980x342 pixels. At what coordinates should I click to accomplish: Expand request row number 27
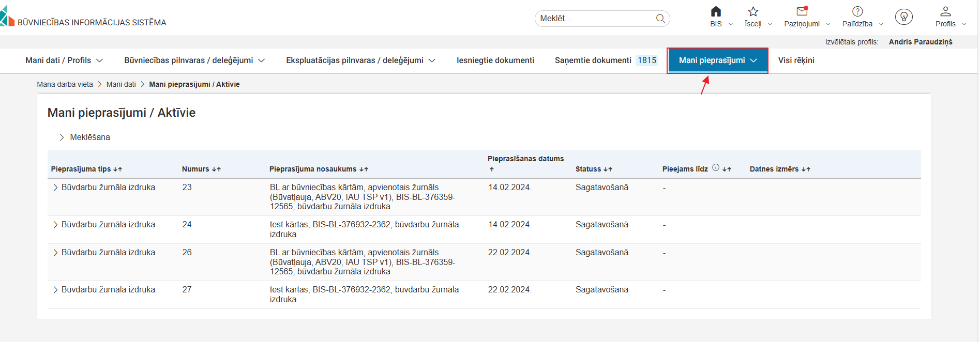[55, 290]
